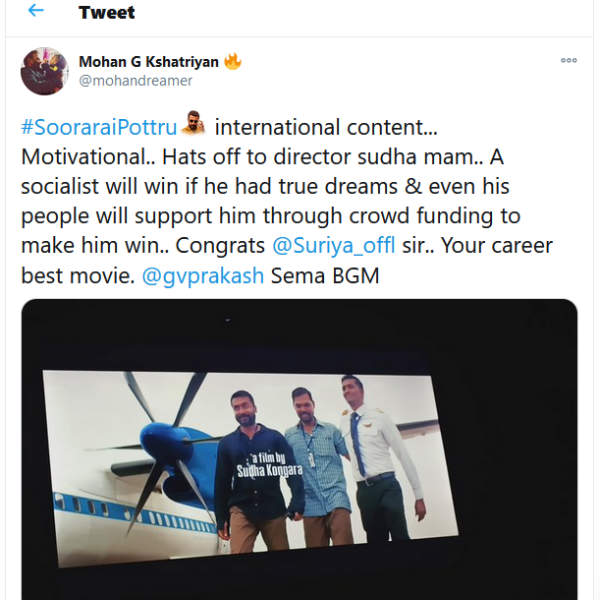Open the #SooraraiPottru hashtag
The width and height of the screenshot is (600, 600).
click(100, 129)
